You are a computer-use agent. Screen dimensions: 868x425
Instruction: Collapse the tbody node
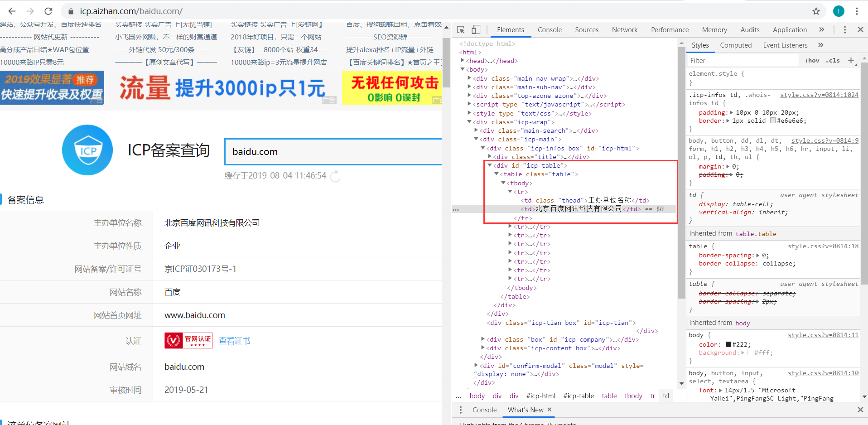[503, 183]
